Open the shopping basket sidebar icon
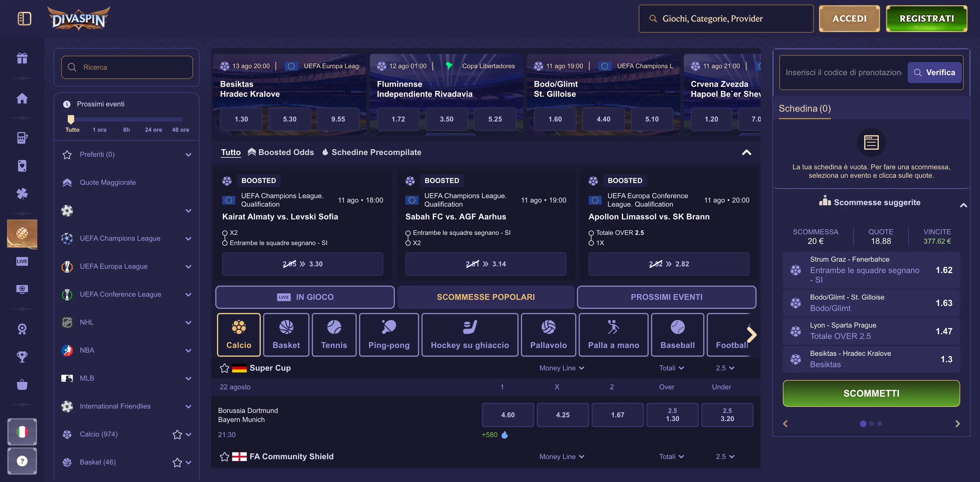The image size is (980, 482). coord(22,385)
